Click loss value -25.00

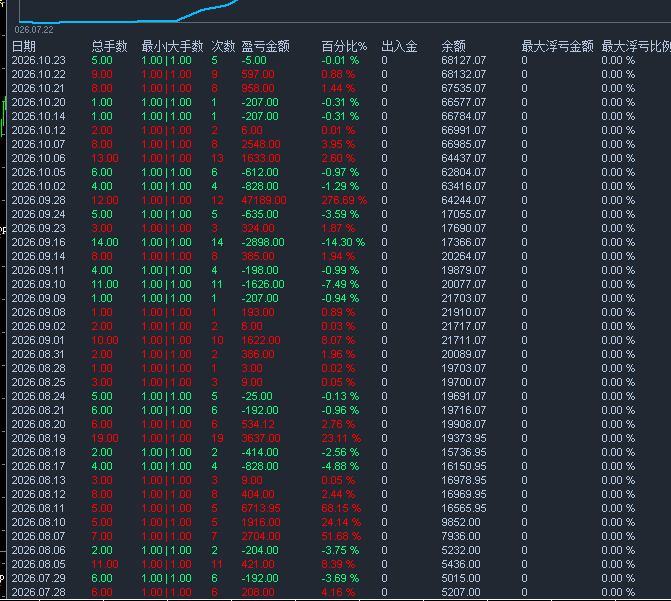[x=257, y=396]
